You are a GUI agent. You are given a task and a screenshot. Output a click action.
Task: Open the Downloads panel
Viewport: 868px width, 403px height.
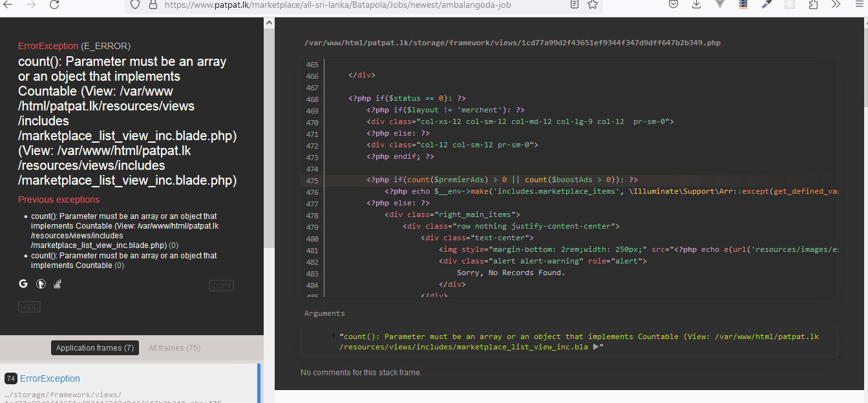coord(696,5)
